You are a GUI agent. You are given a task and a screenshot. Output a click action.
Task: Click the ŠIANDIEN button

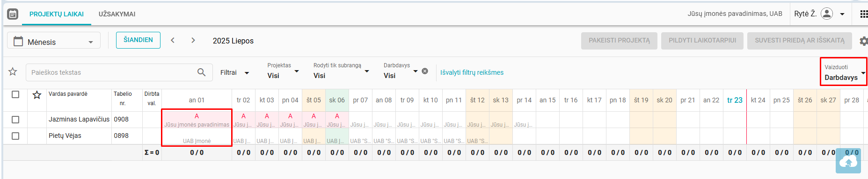pyautogui.click(x=138, y=40)
